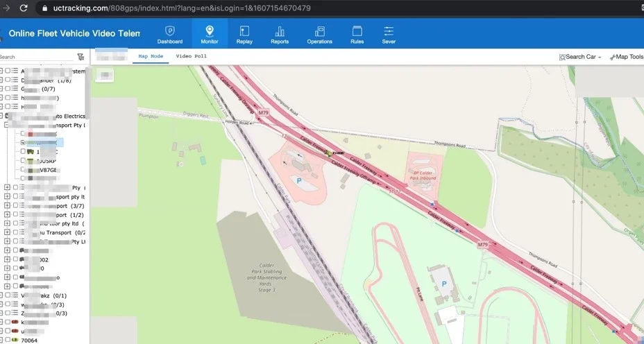Check the (1/2) group checkbox
This screenshot has height=344, width=644.
click(15, 215)
